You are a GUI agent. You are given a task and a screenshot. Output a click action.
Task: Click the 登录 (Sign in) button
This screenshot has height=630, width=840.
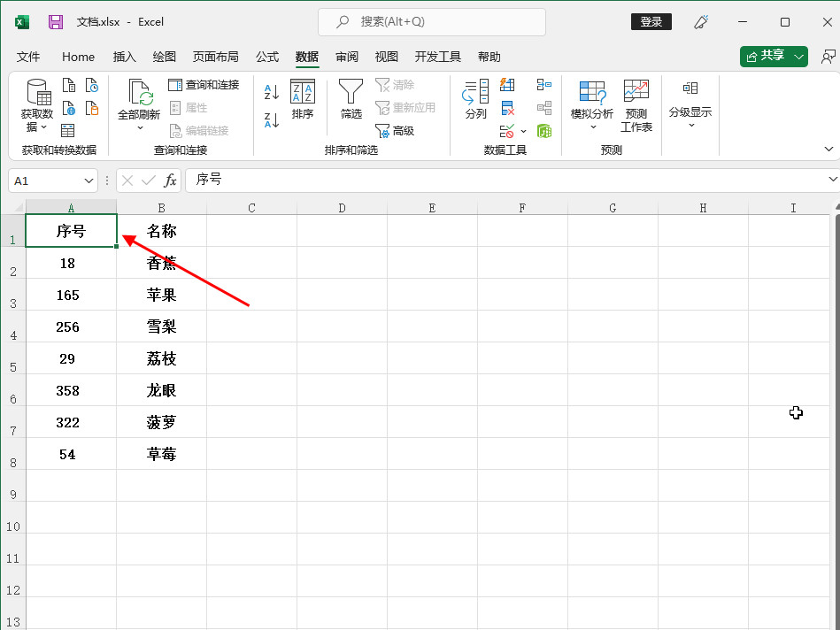651,22
